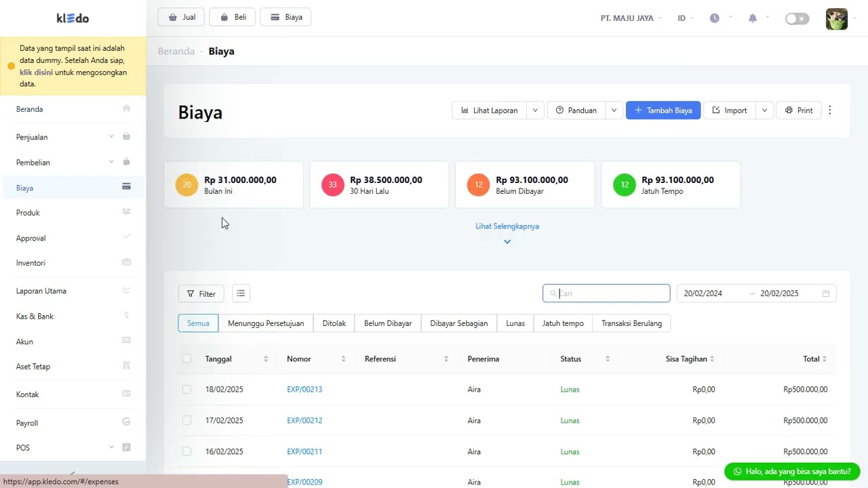Open the three-dot more options menu

click(x=830, y=110)
